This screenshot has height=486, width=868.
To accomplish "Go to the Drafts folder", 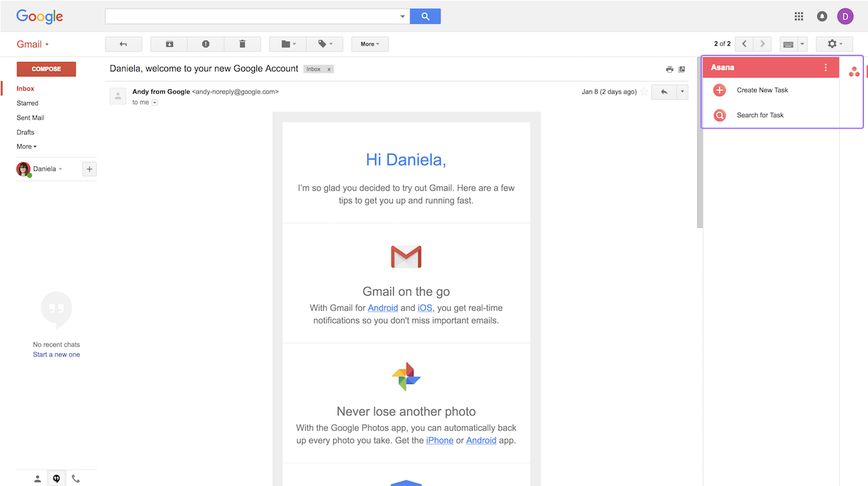I will tap(25, 132).
